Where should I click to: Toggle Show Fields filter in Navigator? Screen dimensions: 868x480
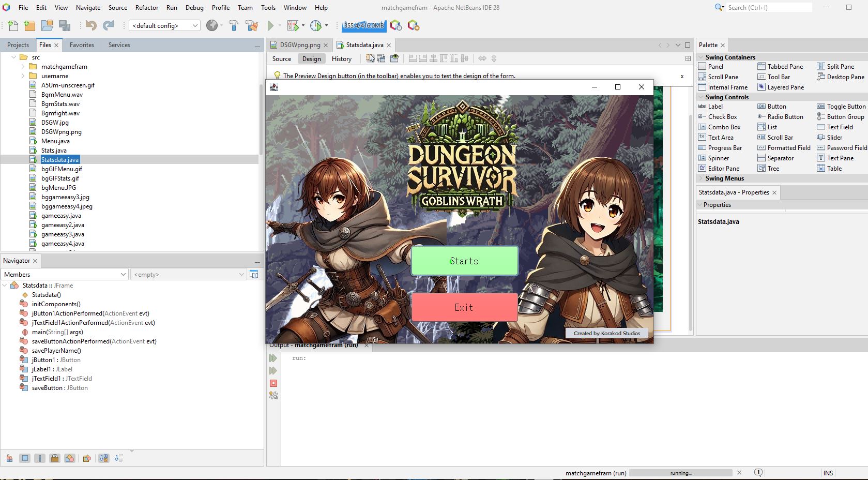pos(25,458)
